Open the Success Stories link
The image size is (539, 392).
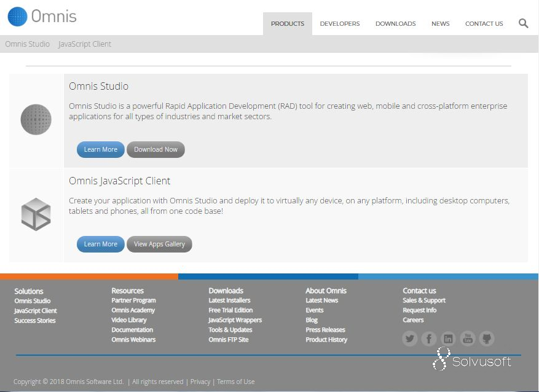click(x=34, y=321)
